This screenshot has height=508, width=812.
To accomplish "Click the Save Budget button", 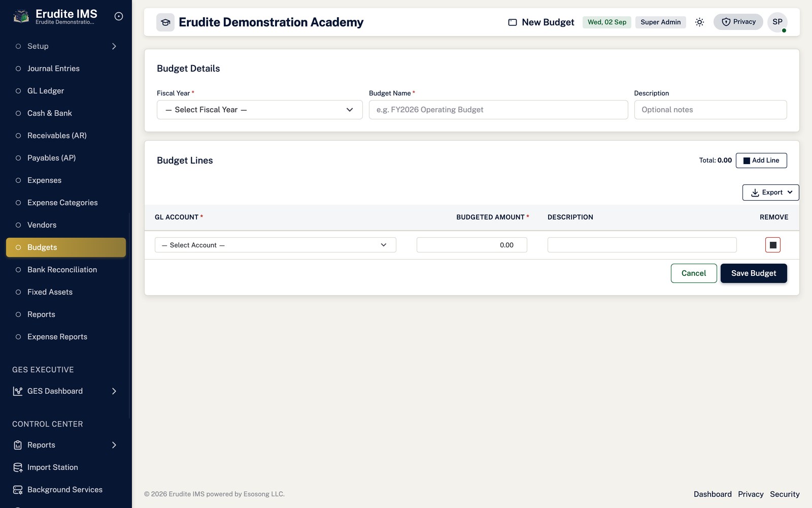I will click(x=754, y=273).
